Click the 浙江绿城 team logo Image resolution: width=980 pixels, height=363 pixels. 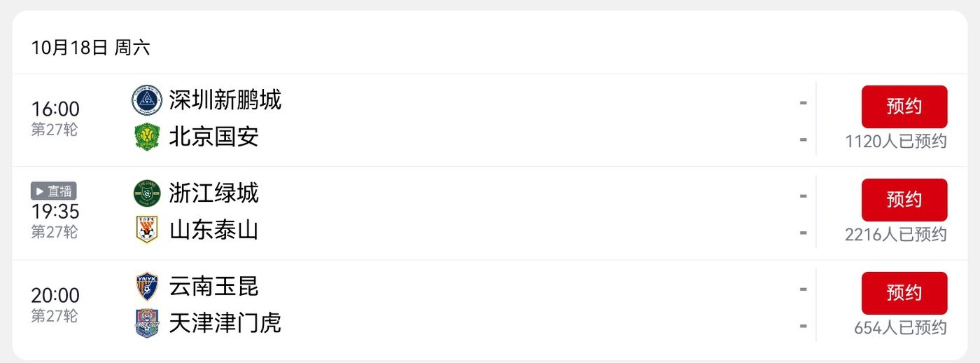pyautogui.click(x=147, y=193)
